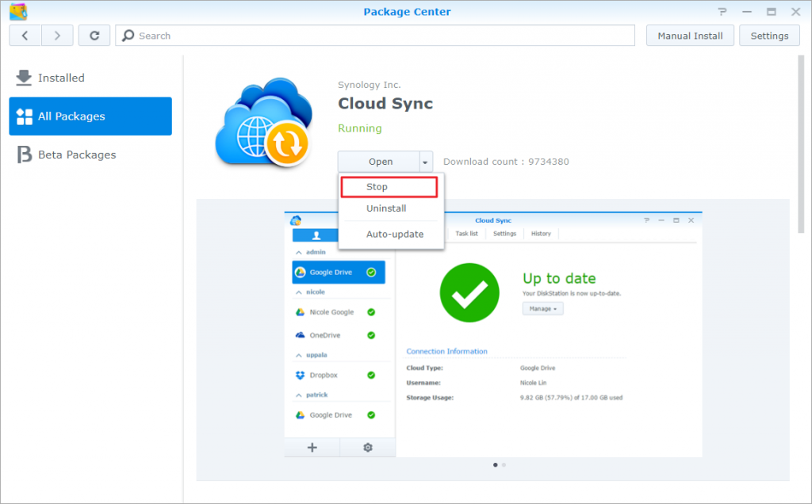Click the gear icon in the preview sidebar
The height and width of the screenshot is (504, 812).
[367, 447]
